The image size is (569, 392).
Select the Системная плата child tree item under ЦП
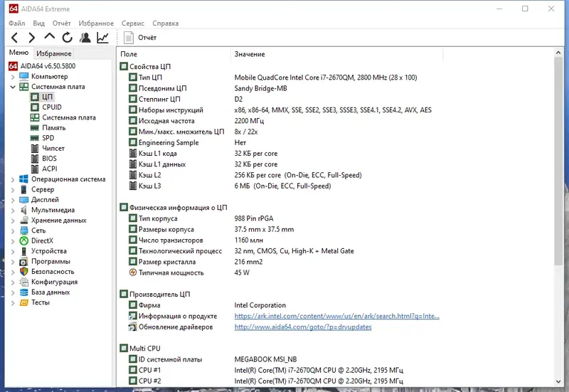[68, 117]
